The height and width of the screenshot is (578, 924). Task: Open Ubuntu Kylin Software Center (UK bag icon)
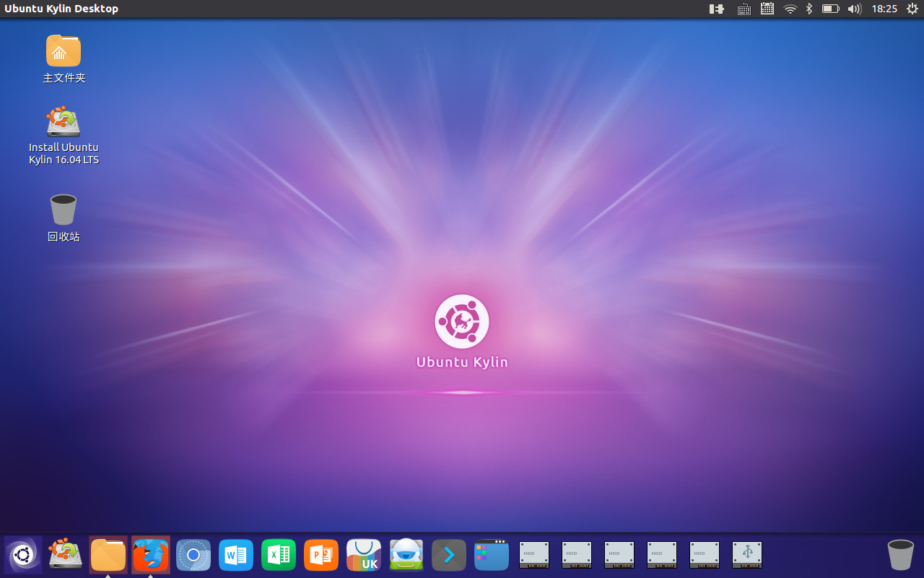tap(364, 555)
